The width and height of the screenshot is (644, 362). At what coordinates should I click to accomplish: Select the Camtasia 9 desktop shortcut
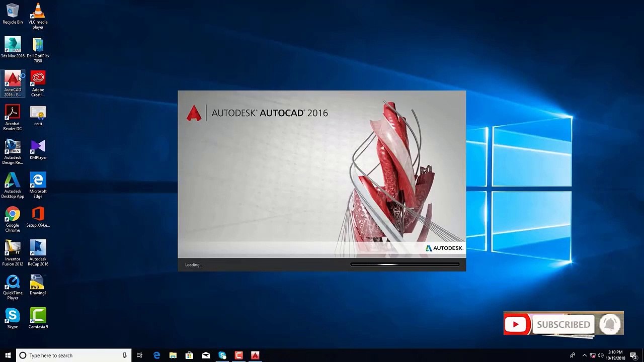tap(38, 319)
